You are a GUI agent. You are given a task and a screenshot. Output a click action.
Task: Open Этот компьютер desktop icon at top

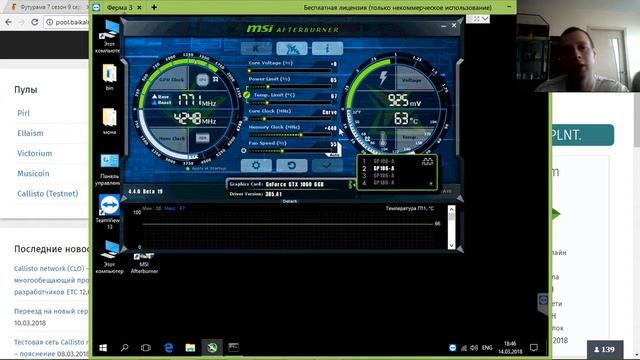pos(109,37)
